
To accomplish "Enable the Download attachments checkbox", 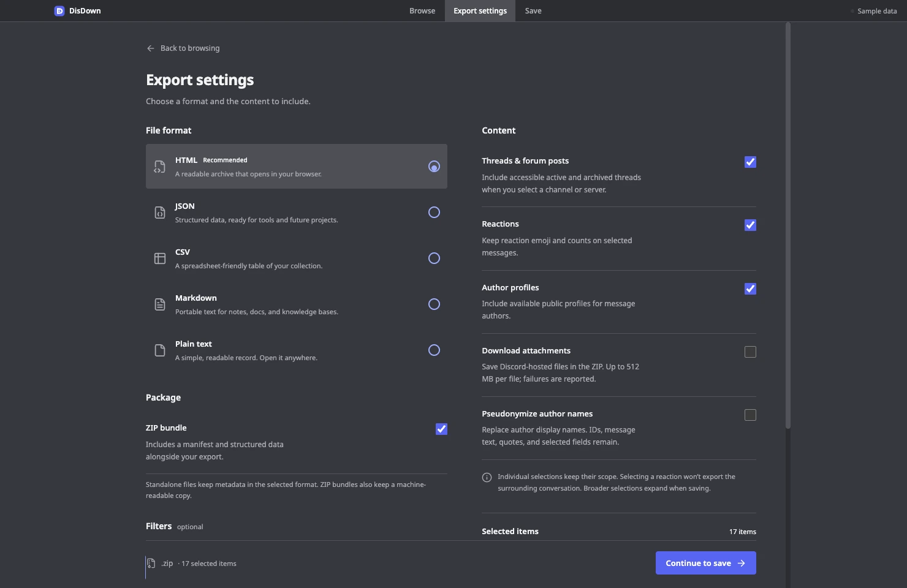I will pyautogui.click(x=750, y=352).
